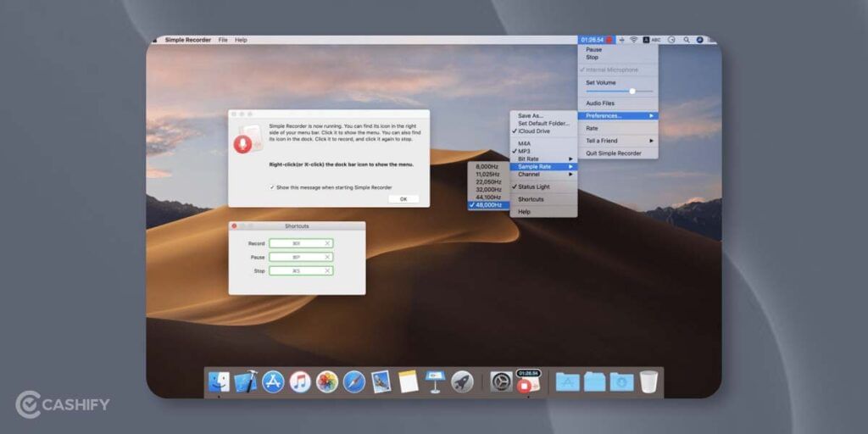Quit Simple Recorder
The width and height of the screenshot is (868, 434).
click(618, 153)
